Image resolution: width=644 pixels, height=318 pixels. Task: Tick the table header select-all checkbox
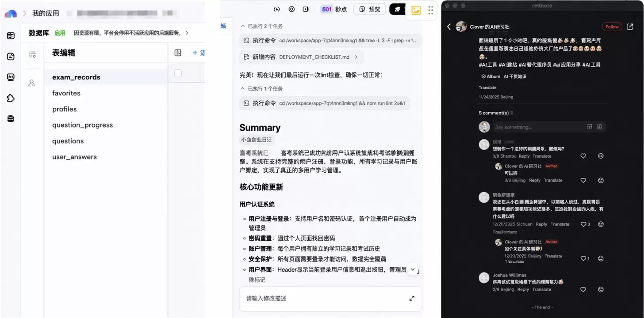click(x=178, y=73)
